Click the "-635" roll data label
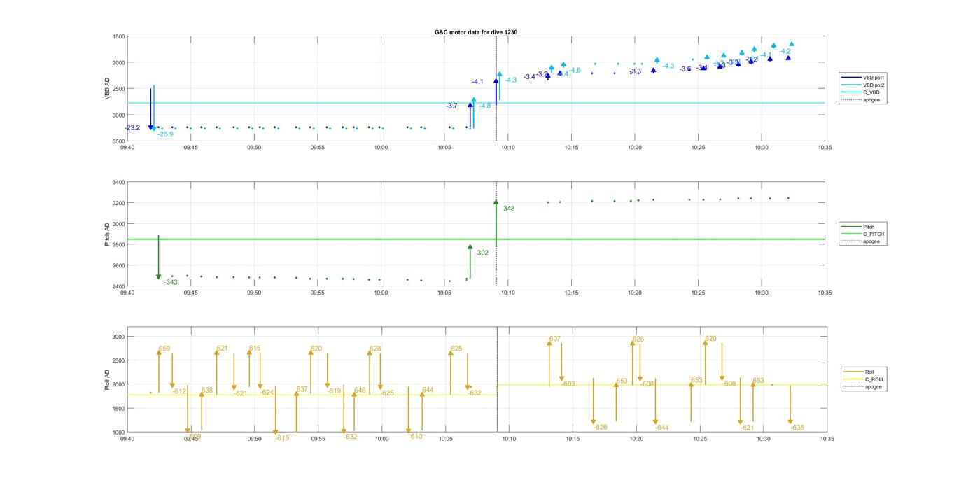Image resolution: width=980 pixels, height=485 pixels. coord(797,428)
